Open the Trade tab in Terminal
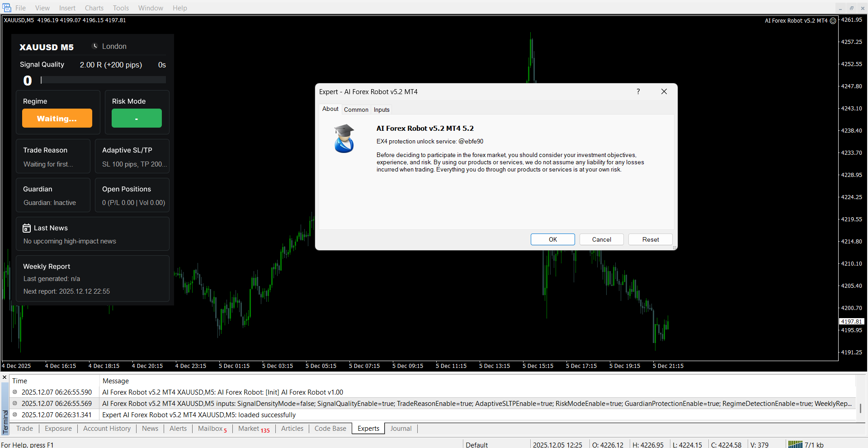This screenshot has height=448, width=868. click(24, 429)
